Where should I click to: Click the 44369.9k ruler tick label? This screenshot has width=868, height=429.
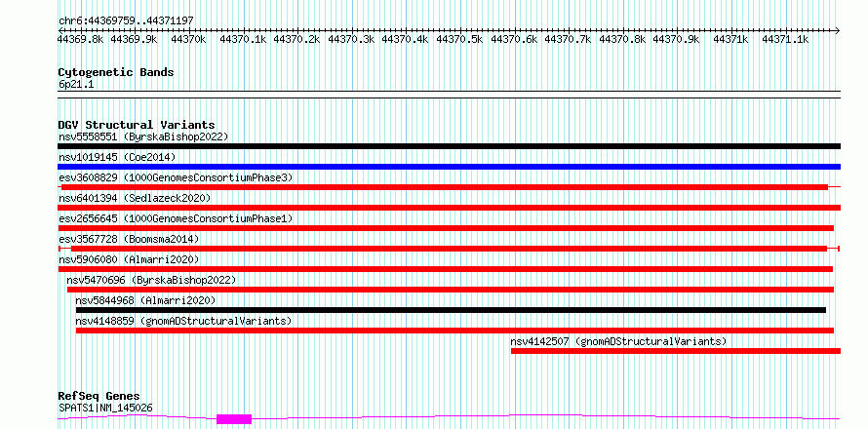pyautogui.click(x=134, y=40)
